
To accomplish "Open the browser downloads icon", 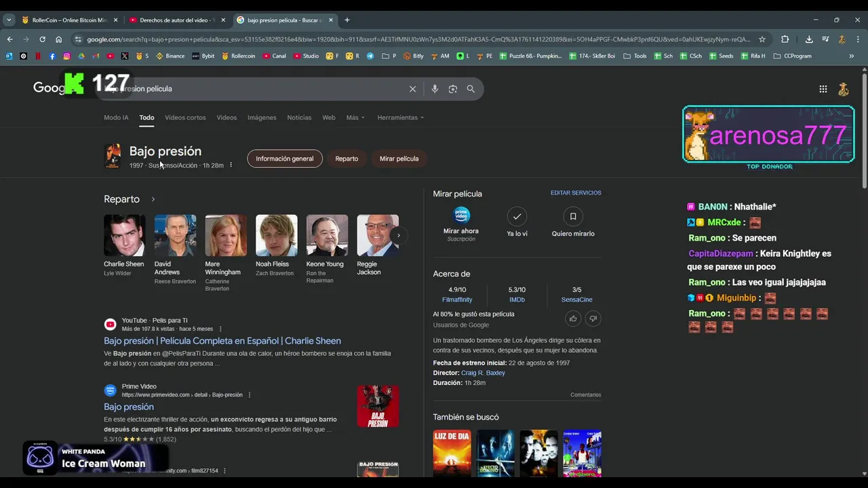I will pos(809,39).
